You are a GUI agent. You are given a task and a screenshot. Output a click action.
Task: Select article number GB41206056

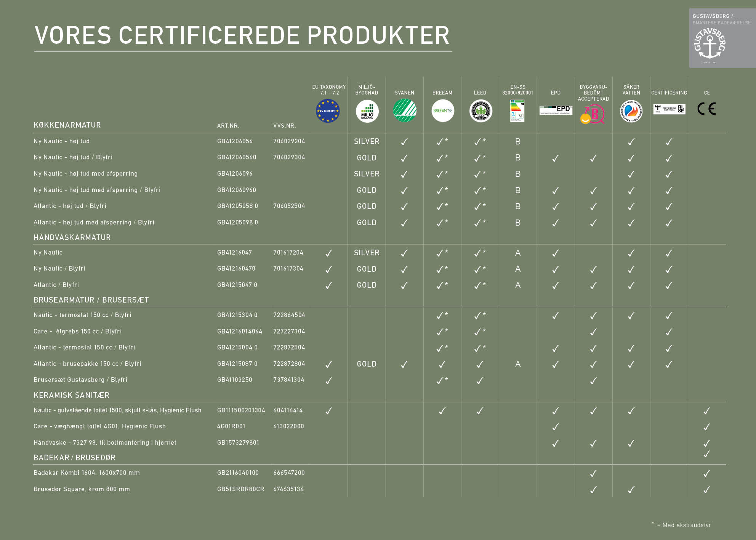pyautogui.click(x=235, y=141)
